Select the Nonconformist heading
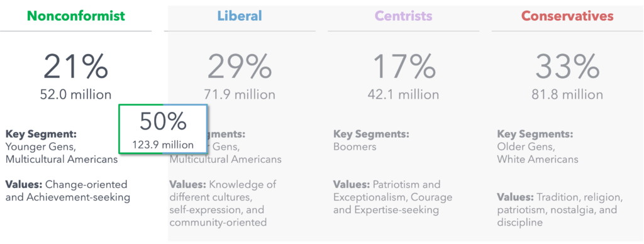 [x=76, y=16]
